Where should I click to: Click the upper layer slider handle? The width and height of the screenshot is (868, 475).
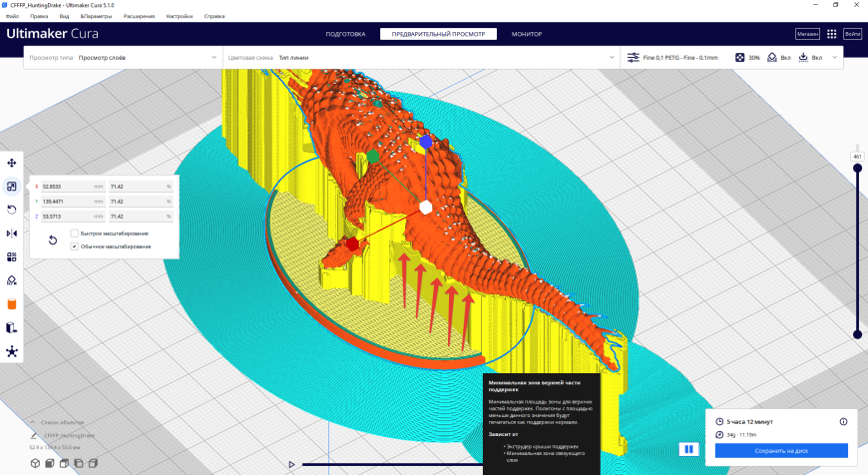pos(857,169)
